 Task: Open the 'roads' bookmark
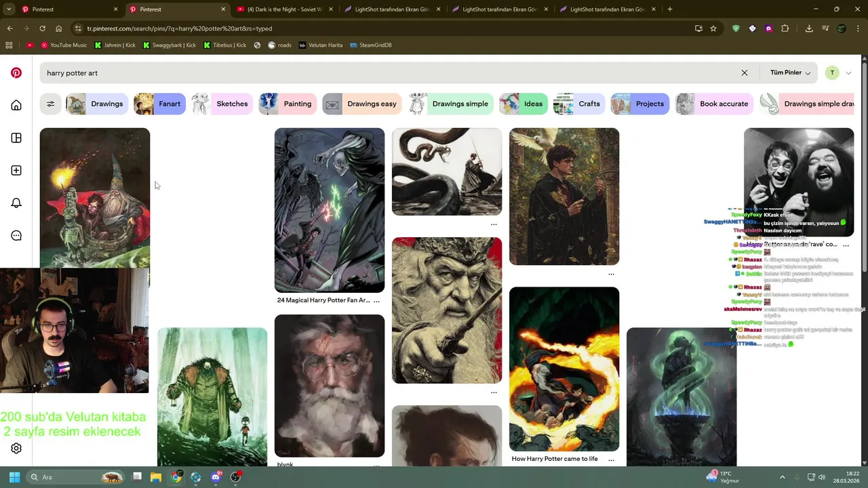[279, 45]
